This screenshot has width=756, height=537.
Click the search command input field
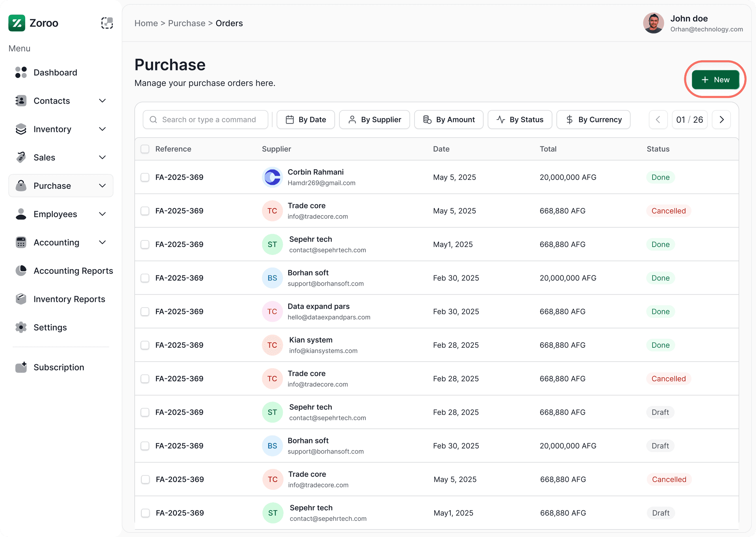[205, 120]
